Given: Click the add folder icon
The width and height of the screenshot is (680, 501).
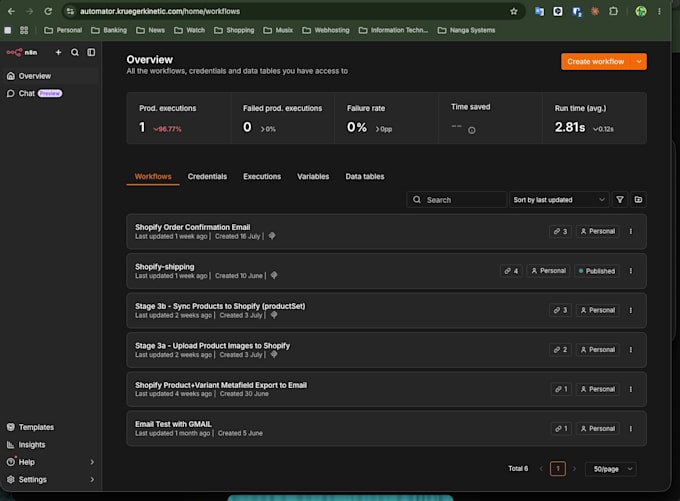Looking at the screenshot, I should pyautogui.click(x=638, y=200).
